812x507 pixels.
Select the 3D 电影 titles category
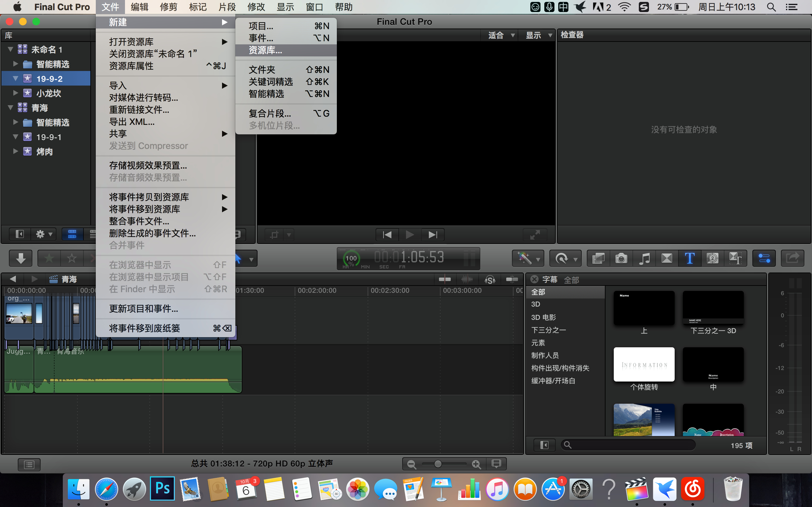coord(543,317)
